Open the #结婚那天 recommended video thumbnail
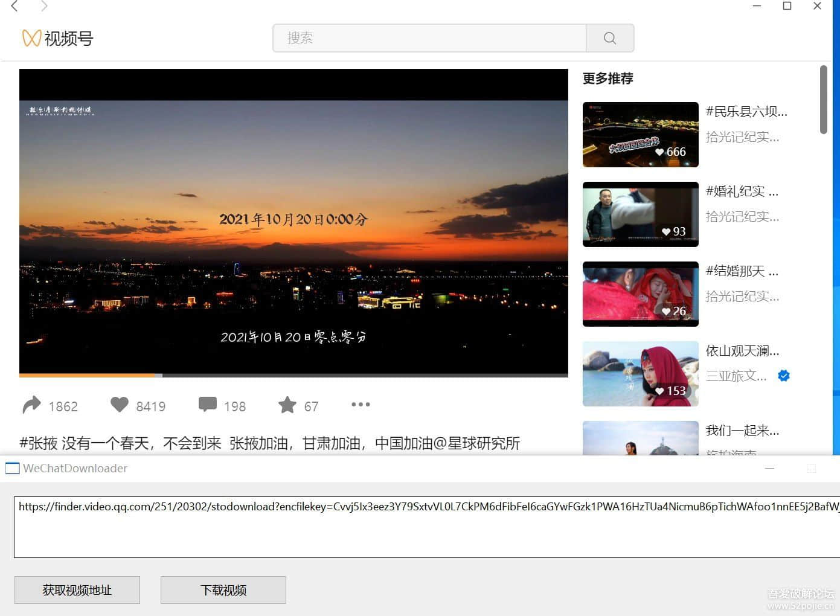 point(641,294)
